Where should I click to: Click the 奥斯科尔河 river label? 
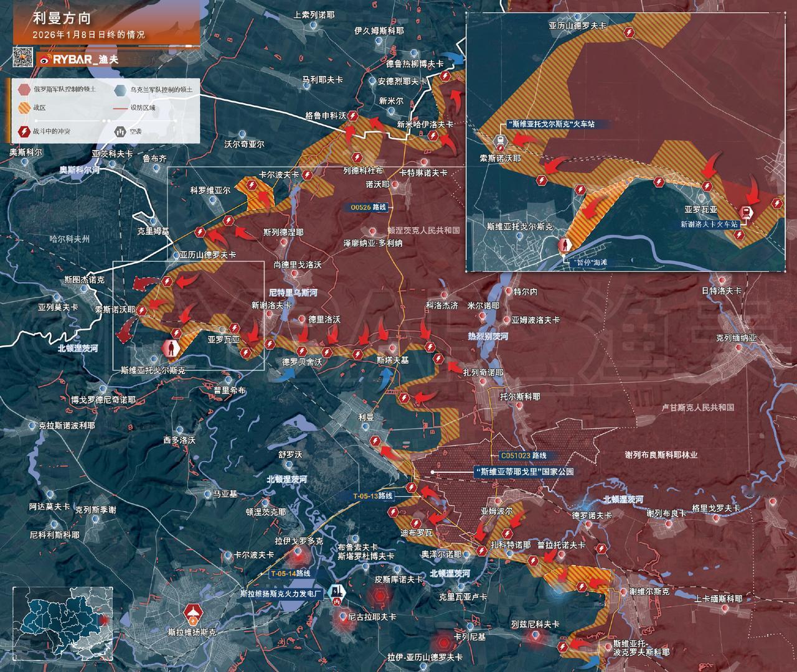pyautogui.click(x=79, y=169)
